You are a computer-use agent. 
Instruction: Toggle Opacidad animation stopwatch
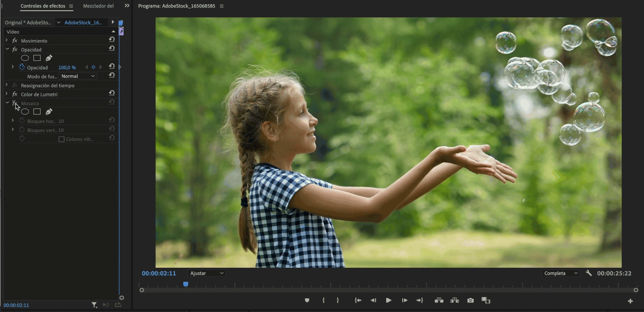pos(22,67)
